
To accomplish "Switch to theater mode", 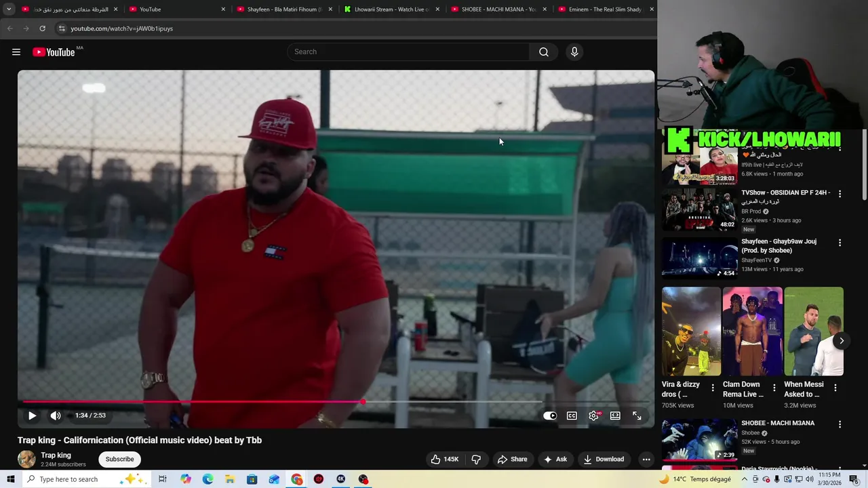I will point(615,415).
